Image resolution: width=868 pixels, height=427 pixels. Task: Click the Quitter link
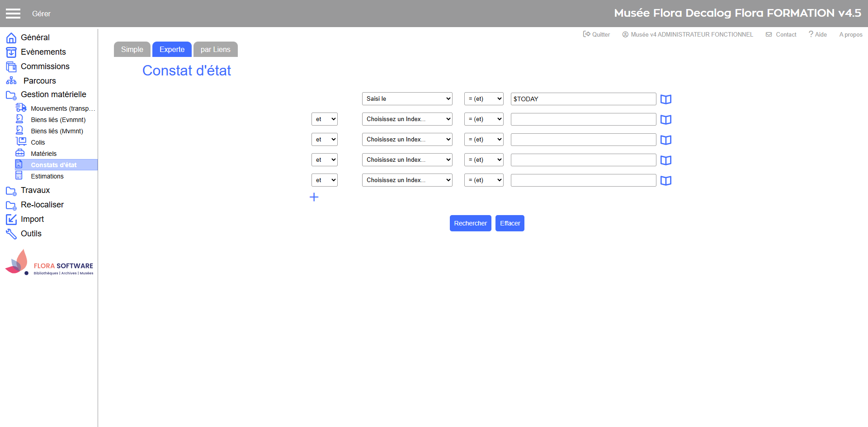[x=596, y=34]
